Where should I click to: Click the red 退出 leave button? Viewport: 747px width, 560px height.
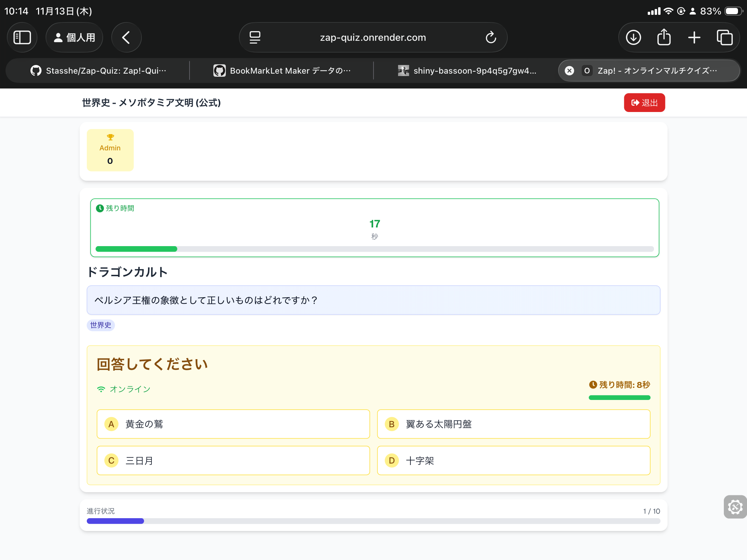click(644, 103)
